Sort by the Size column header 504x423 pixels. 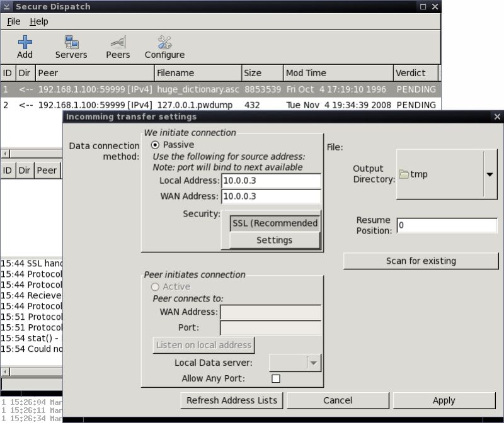(262, 73)
